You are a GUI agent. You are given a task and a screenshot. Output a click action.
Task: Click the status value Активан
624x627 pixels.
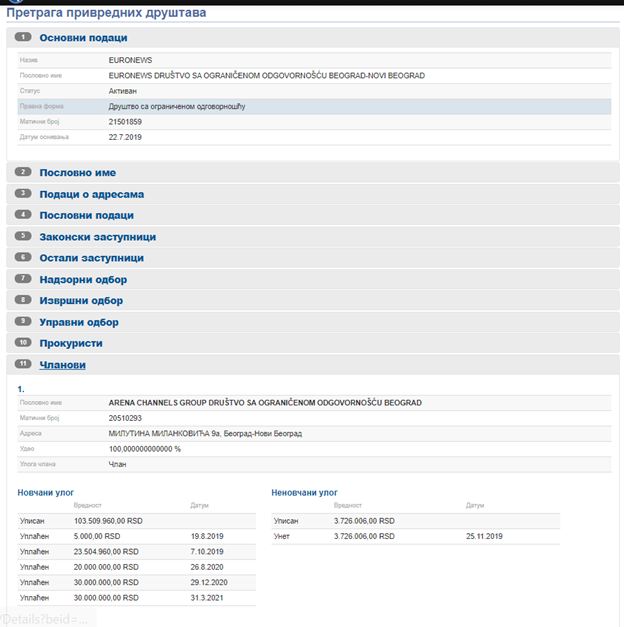click(x=122, y=91)
